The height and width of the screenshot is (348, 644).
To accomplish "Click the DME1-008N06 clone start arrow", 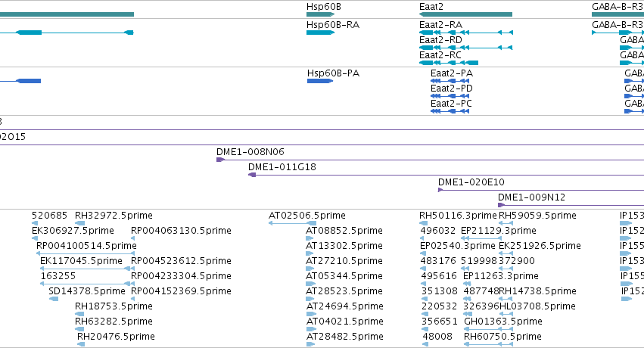I will (x=220, y=160).
